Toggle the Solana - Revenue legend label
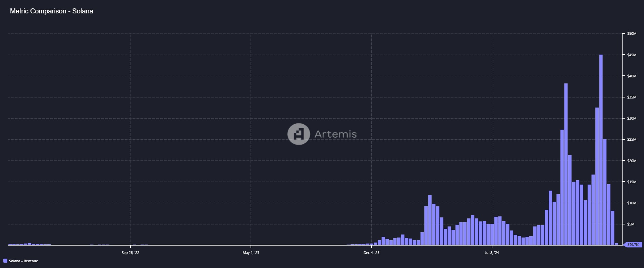Image resolution: width=644 pixels, height=268 pixels. 23,261
